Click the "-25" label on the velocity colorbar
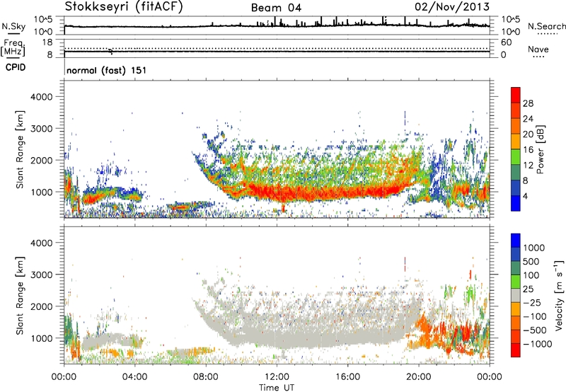Image resolution: width=566 pixels, height=392 pixels. click(531, 302)
